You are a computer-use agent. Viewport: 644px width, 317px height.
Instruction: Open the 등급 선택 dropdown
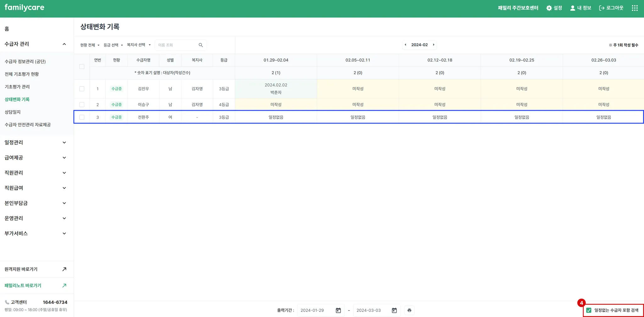(113, 45)
